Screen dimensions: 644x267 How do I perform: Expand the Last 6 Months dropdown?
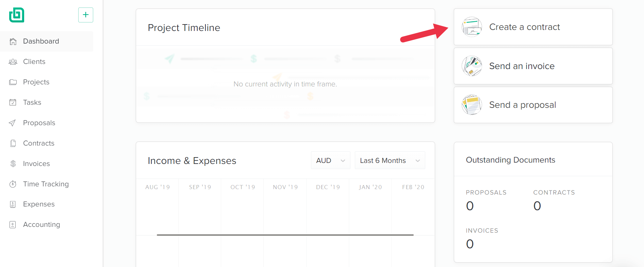click(390, 160)
